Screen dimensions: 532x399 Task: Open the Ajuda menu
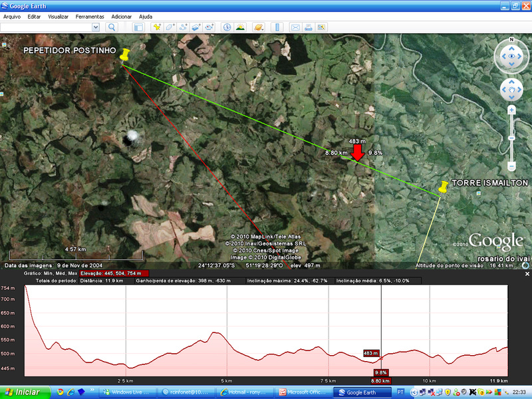point(146,17)
